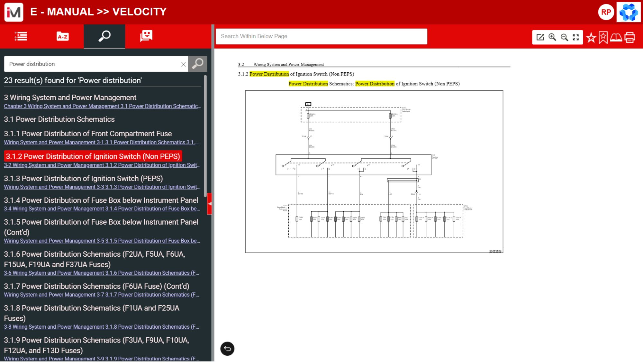Image resolution: width=643 pixels, height=364 pixels.
Task: Toggle fullscreen view
Action: pyautogui.click(x=576, y=37)
